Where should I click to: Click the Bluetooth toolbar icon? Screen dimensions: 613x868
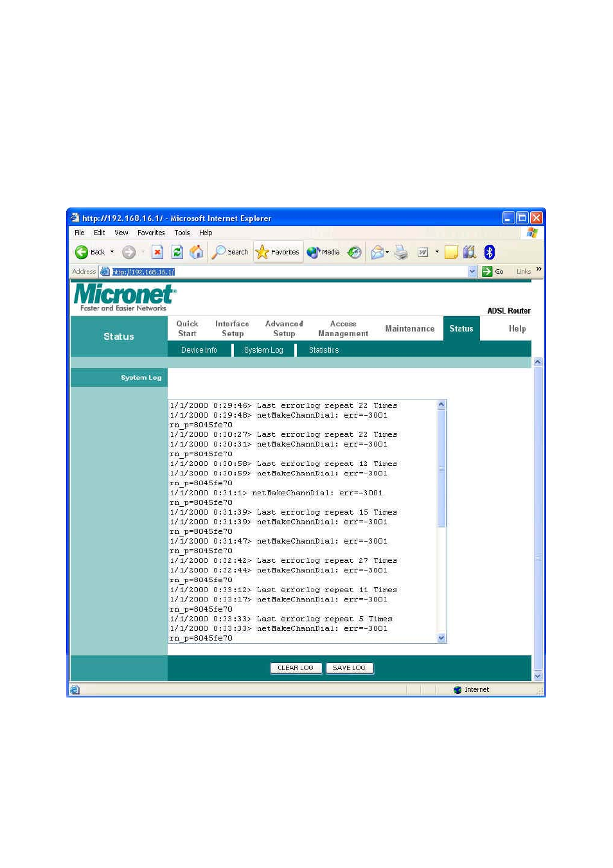coord(490,252)
